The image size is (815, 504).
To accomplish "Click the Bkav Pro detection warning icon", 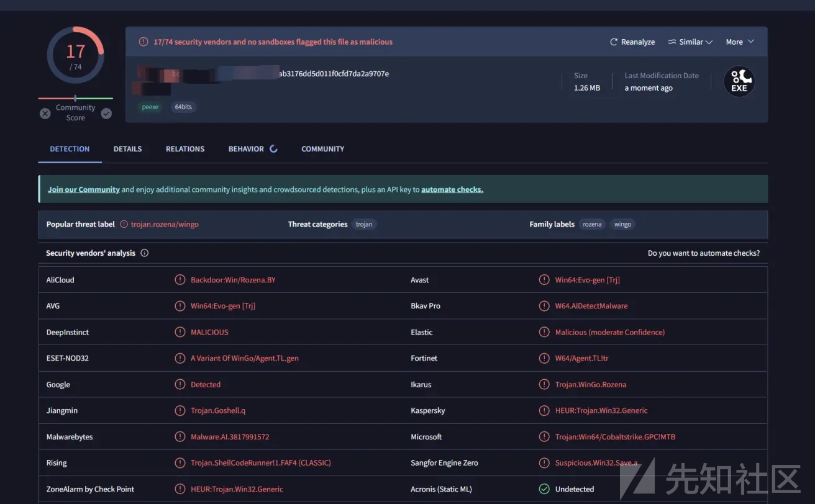I will (x=544, y=306).
